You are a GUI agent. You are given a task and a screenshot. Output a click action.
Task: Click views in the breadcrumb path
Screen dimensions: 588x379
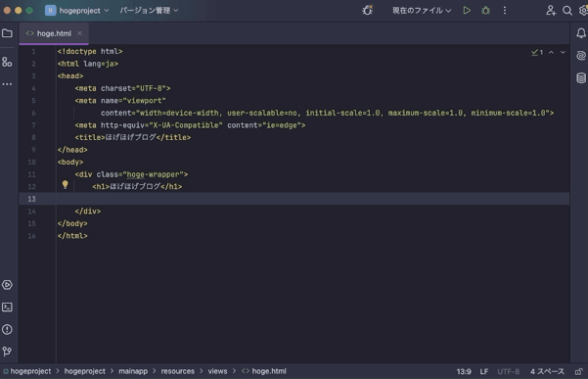(217, 371)
